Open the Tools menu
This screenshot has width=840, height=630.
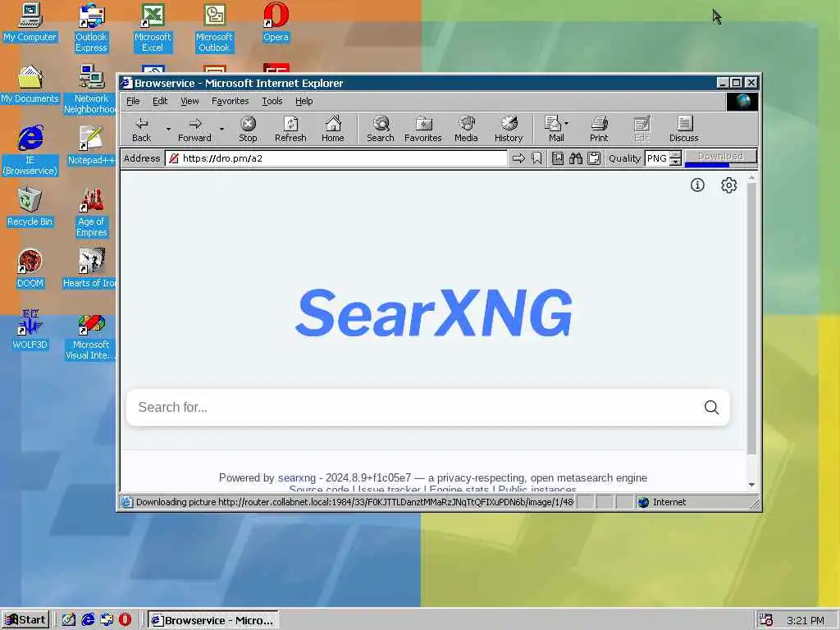(x=272, y=101)
